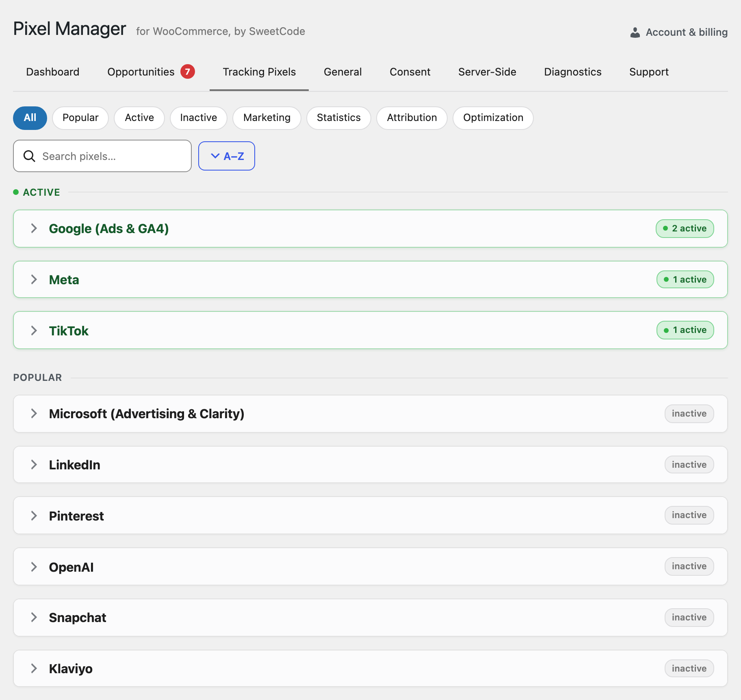741x700 pixels.
Task: Expand the Klaviyo row chevron
Action: [34, 668]
